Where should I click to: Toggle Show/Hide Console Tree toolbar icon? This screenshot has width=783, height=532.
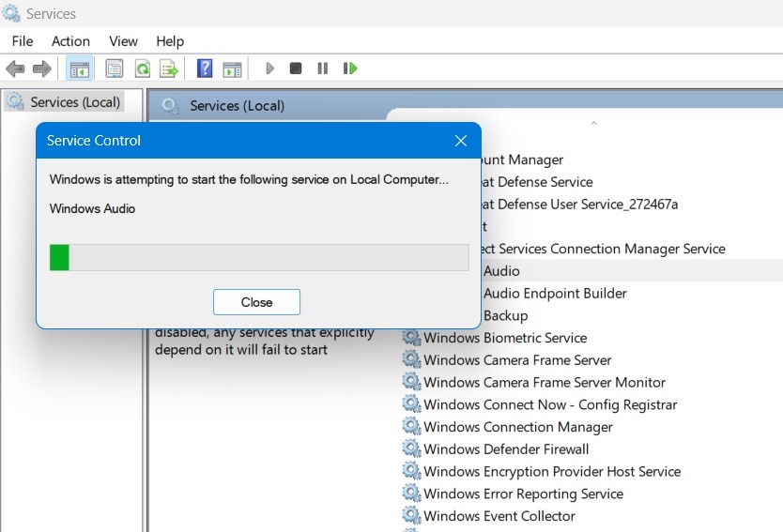pyautogui.click(x=80, y=68)
